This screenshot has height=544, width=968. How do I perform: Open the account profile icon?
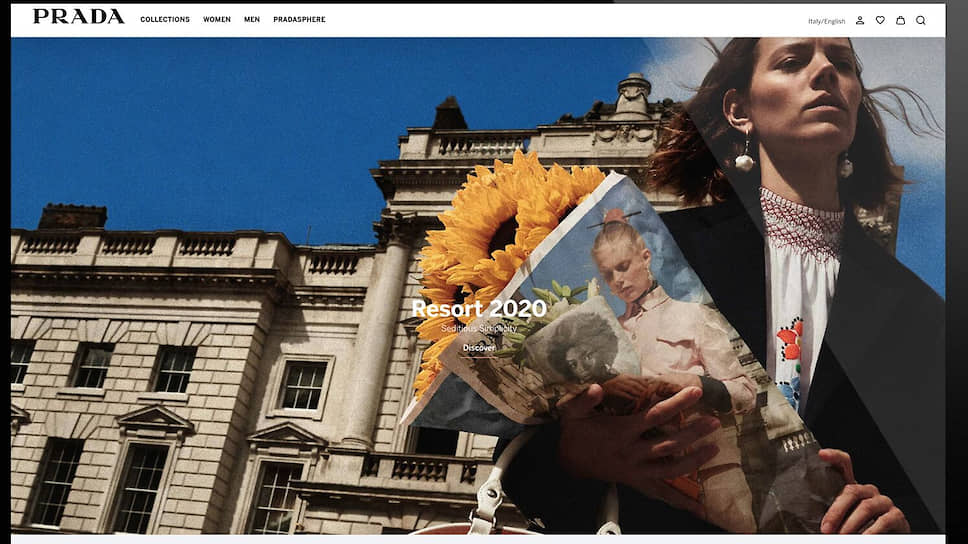point(859,20)
